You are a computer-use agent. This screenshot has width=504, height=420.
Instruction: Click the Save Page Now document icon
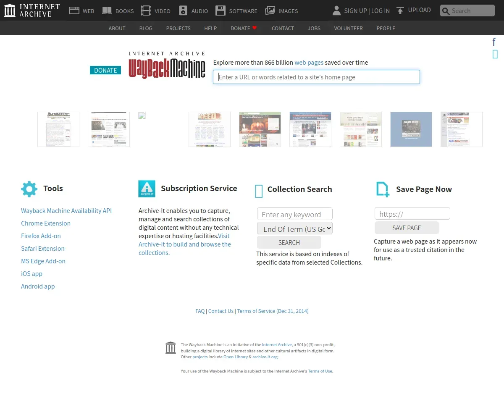pyautogui.click(x=383, y=189)
